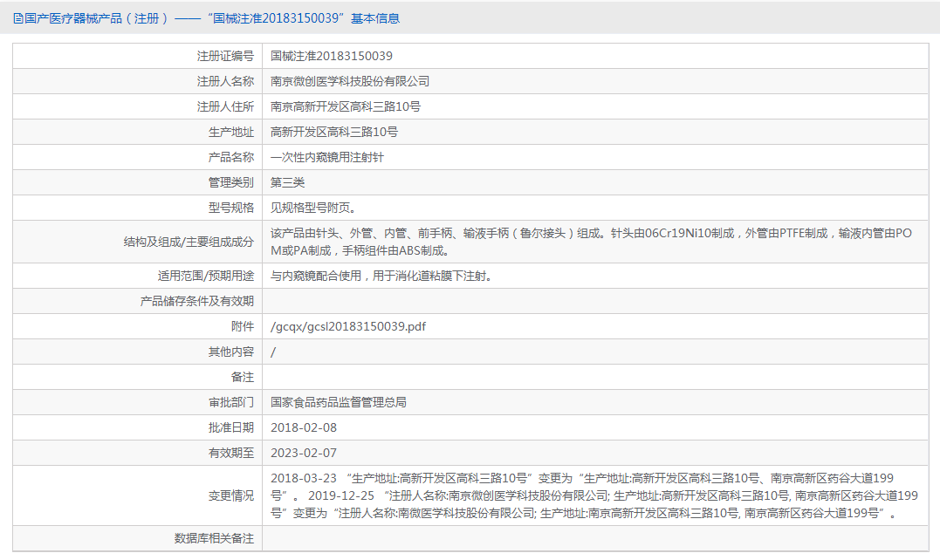Click the 审批部门 label
The image size is (940, 560).
click(x=230, y=402)
